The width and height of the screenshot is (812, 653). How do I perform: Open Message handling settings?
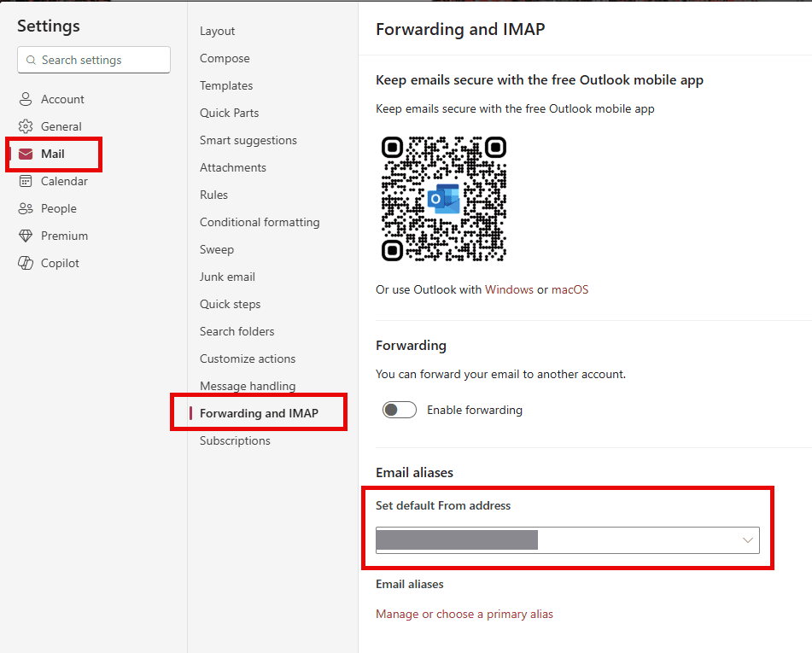248,386
